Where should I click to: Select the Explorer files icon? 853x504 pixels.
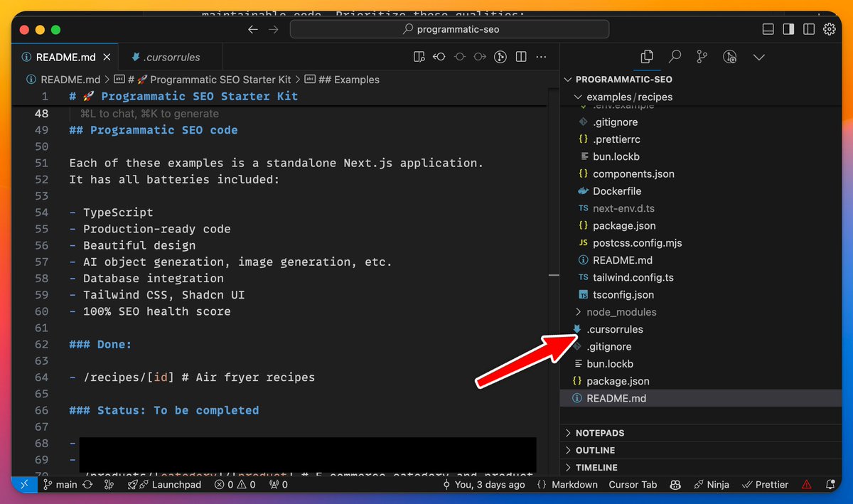pyautogui.click(x=647, y=56)
